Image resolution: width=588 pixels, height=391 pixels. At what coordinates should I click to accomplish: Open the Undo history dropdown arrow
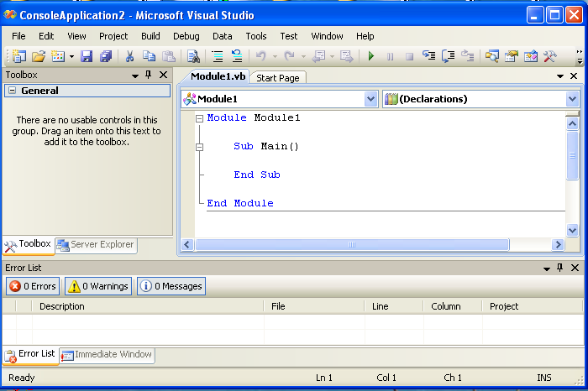click(x=275, y=56)
